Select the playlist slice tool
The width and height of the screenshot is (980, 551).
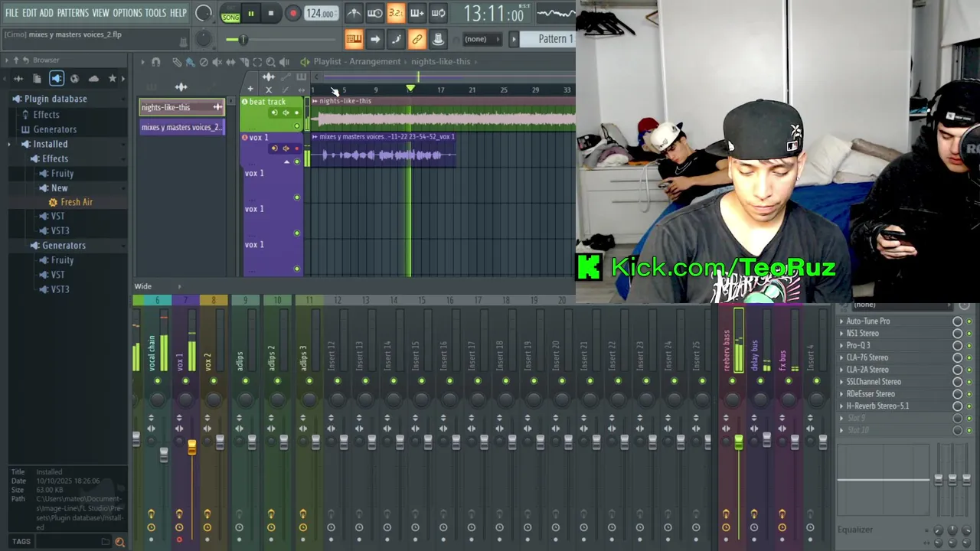(x=243, y=62)
